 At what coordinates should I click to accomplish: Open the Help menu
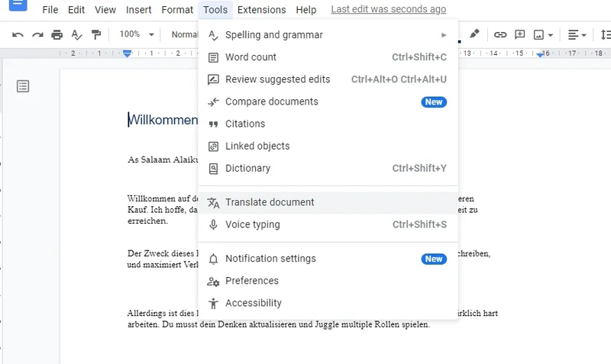pyautogui.click(x=306, y=10)
